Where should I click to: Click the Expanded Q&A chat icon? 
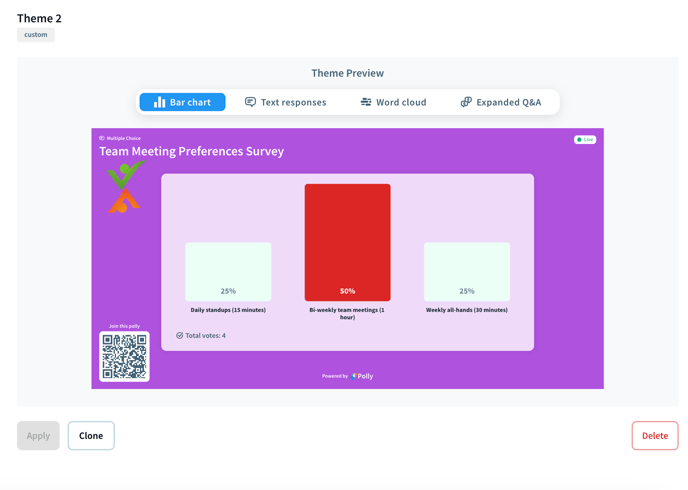click(x=466, y=102)
